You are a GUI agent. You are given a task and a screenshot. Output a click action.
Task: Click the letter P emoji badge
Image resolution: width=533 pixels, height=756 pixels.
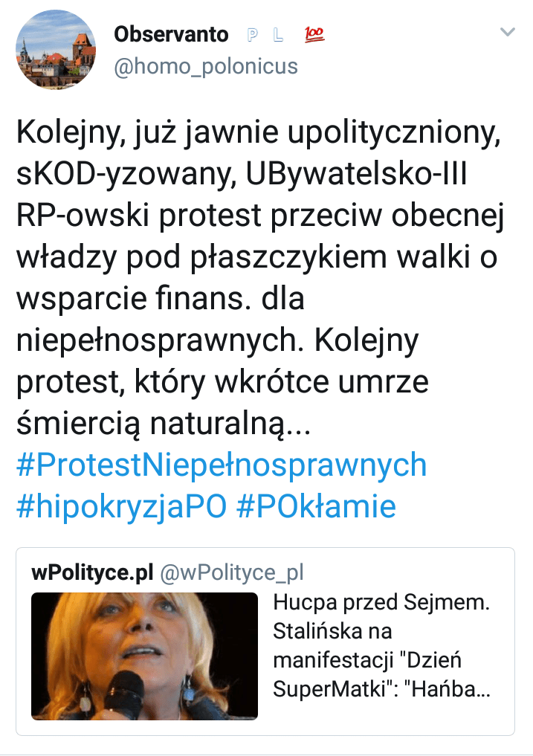click(x=252, y=34)
